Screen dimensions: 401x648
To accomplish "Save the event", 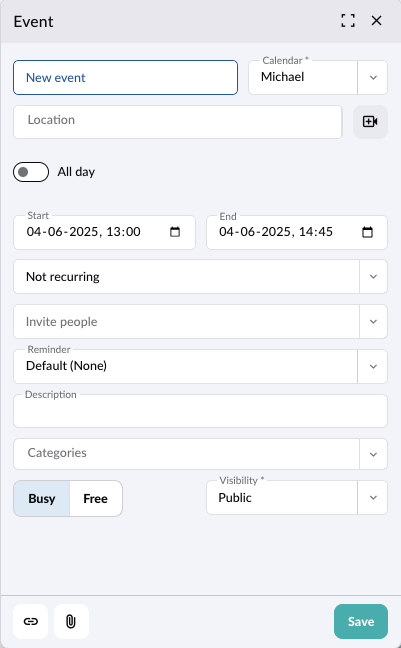I will coord(361,622).
